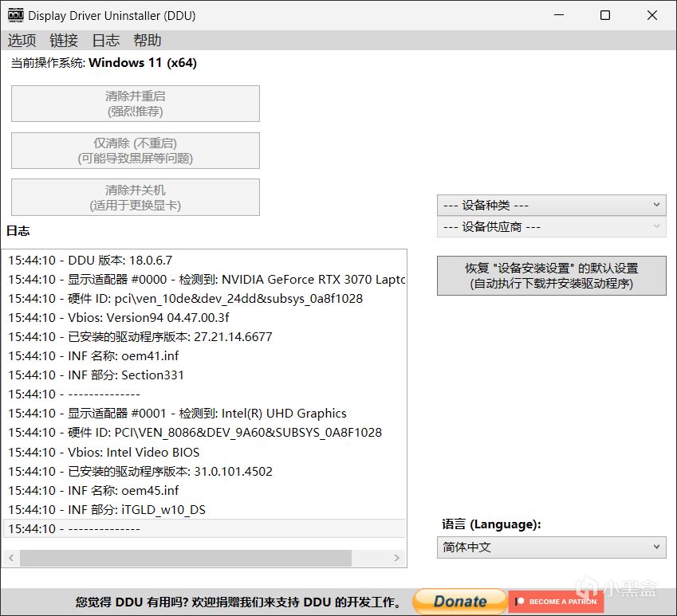Click 恢复"设备安装设置"的默认设置 button
Screen dimensions: 677x616
point(551,276)
